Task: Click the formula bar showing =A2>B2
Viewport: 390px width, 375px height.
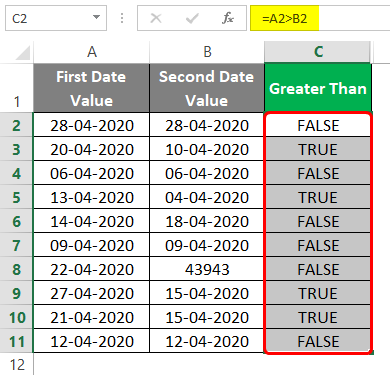Action: (x=320, y=18)
